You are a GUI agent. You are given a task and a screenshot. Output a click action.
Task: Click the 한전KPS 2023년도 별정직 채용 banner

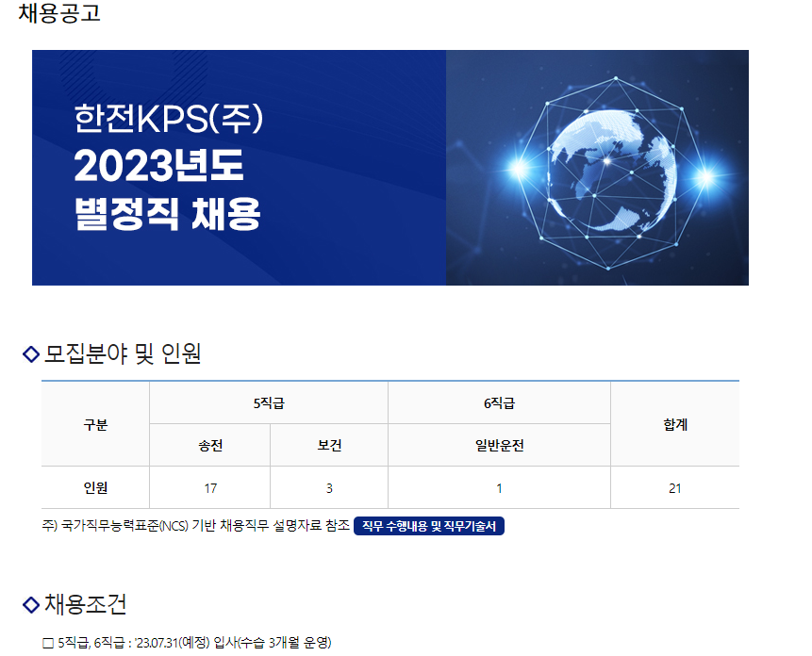coord(389,168)
